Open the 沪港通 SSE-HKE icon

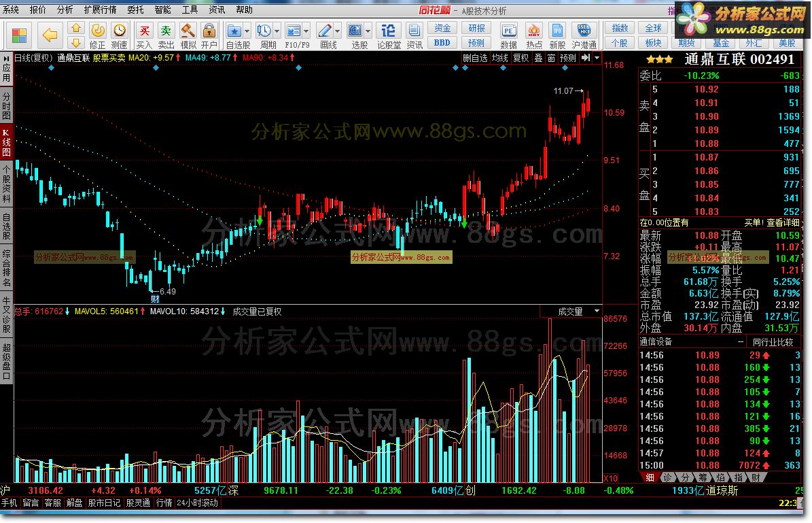coord(584,36)
